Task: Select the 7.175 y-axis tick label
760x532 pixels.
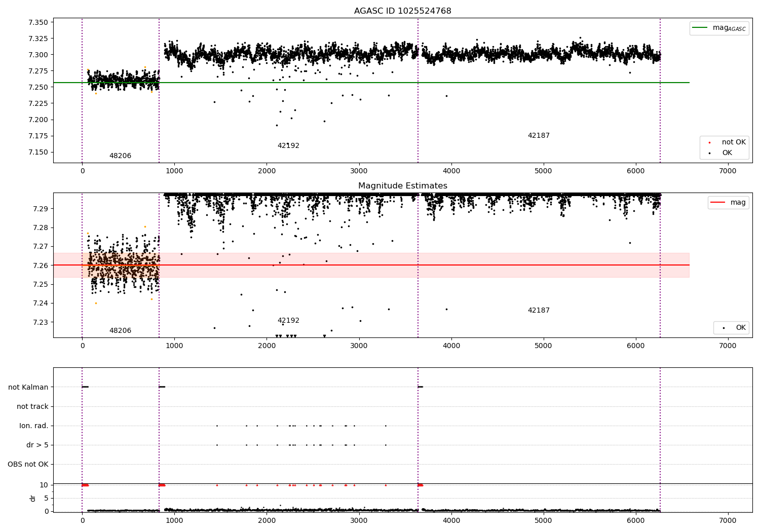Action: 38,136
